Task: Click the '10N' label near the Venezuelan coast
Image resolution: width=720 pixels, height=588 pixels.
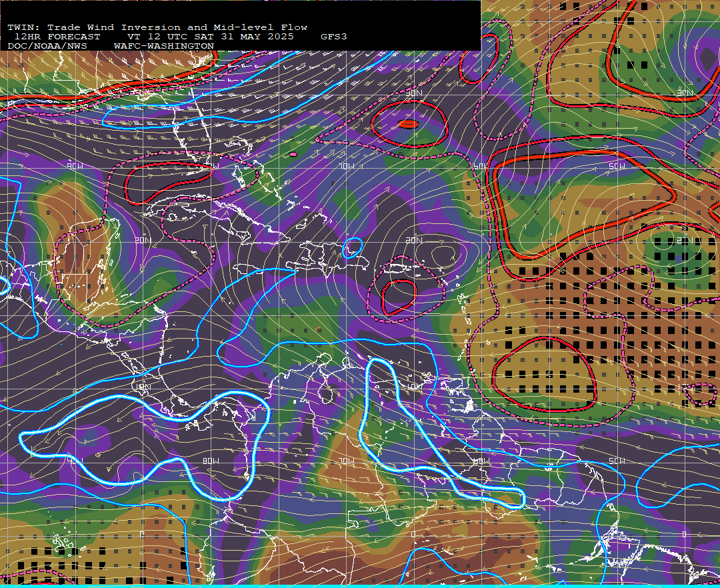Action: [x=414, y=387]
